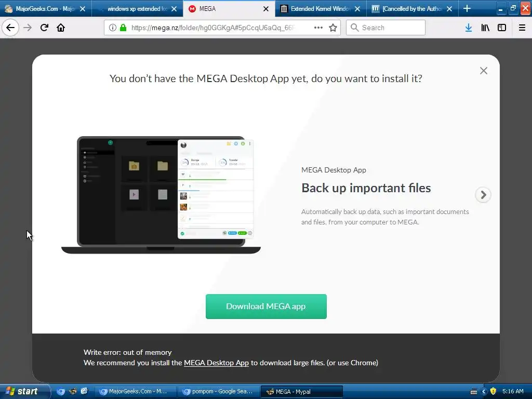Focus the browser Search box
The width and height of the screenshot is (532, 399).
point(386,28)
